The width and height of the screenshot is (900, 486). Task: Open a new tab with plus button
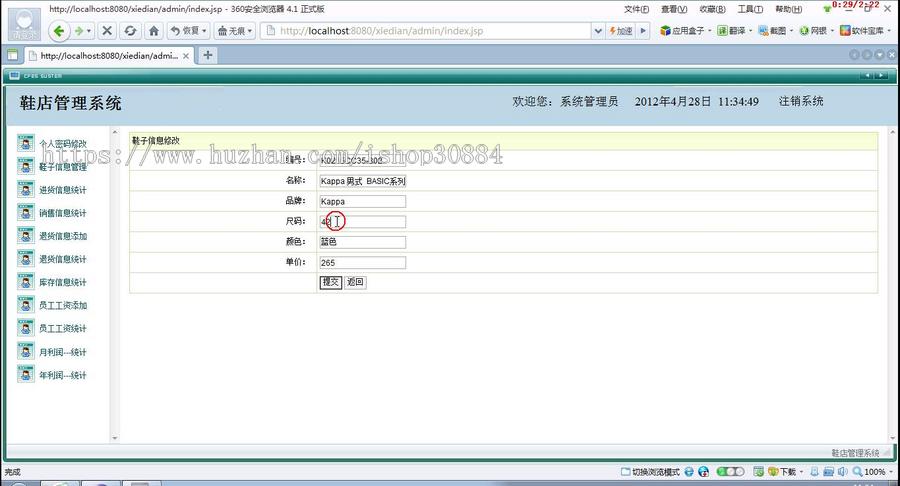click(208, 55)
